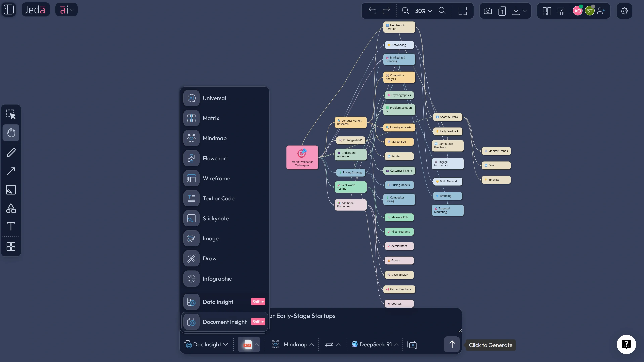Select the Pen drawing tool
The height and width of the screenshot is (362, 644).
(x=11, y=152)
